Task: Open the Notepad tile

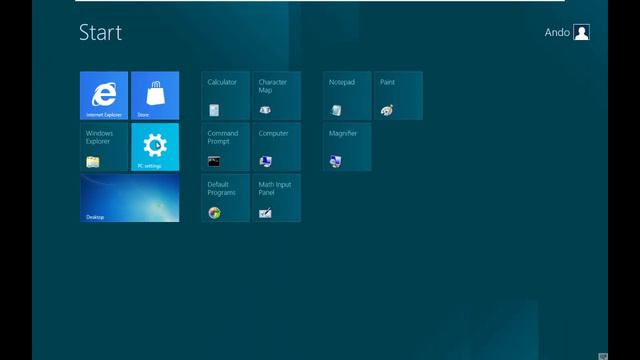Action: pos(347,96)
